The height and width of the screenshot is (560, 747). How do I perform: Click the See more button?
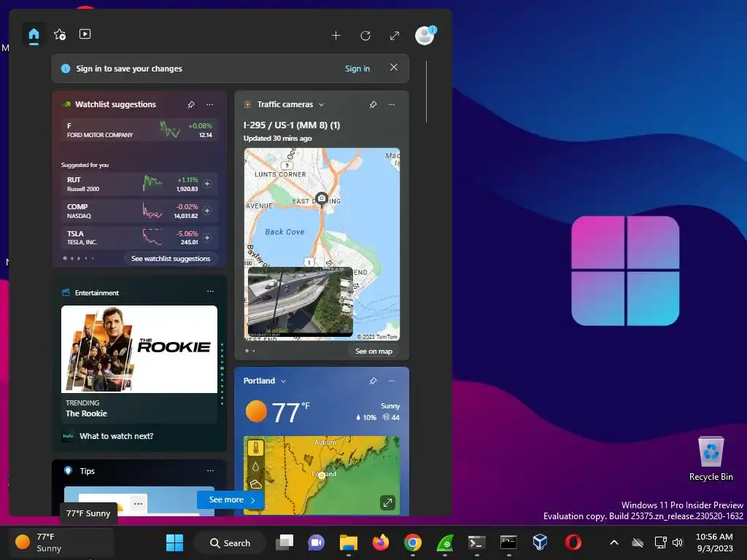pyautogui.click(x=231, y=499)
